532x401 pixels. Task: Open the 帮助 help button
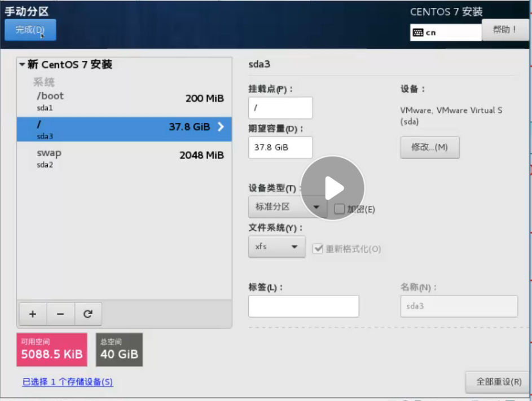pyautogui.click(x=505, y=30)
